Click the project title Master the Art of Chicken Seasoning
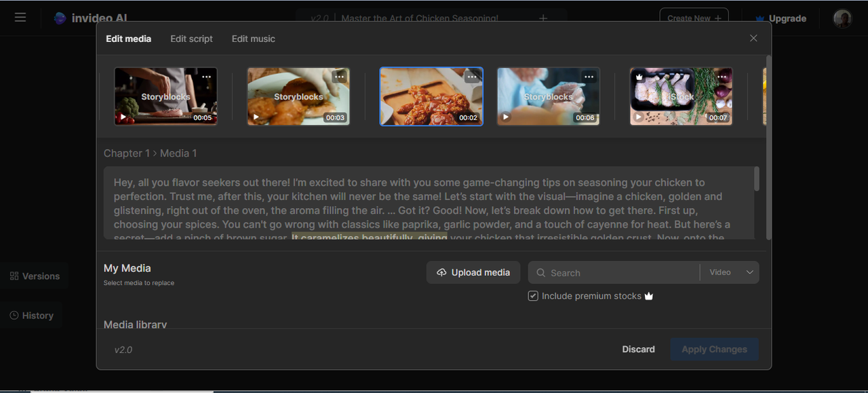 (420, 18)
